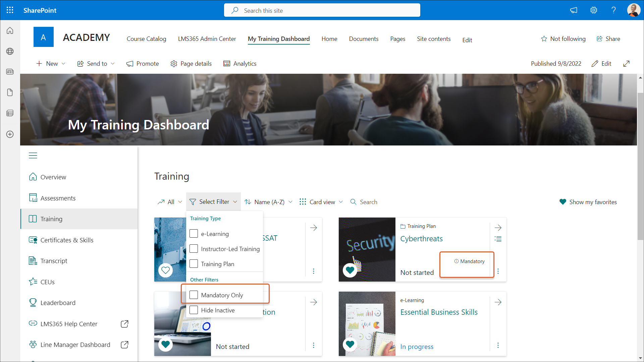644x362 pixels.
Task: Open Cyberthreats card arrow icon
Action: point(498,228)
